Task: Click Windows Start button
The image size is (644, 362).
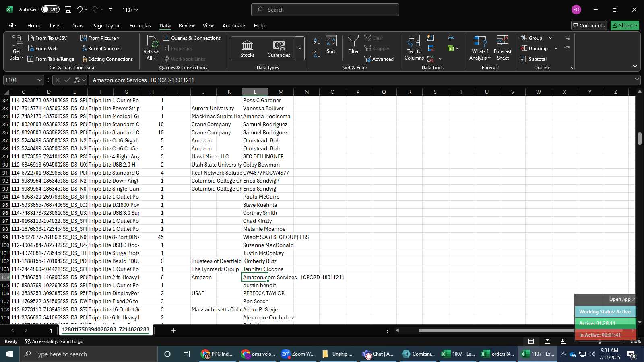Action: (9, 354)
